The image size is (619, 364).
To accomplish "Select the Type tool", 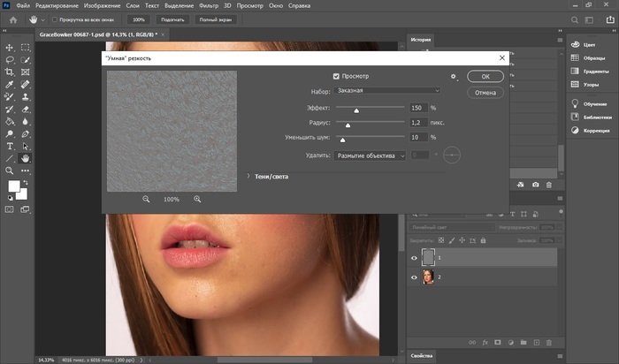I will tap(9, 146).
